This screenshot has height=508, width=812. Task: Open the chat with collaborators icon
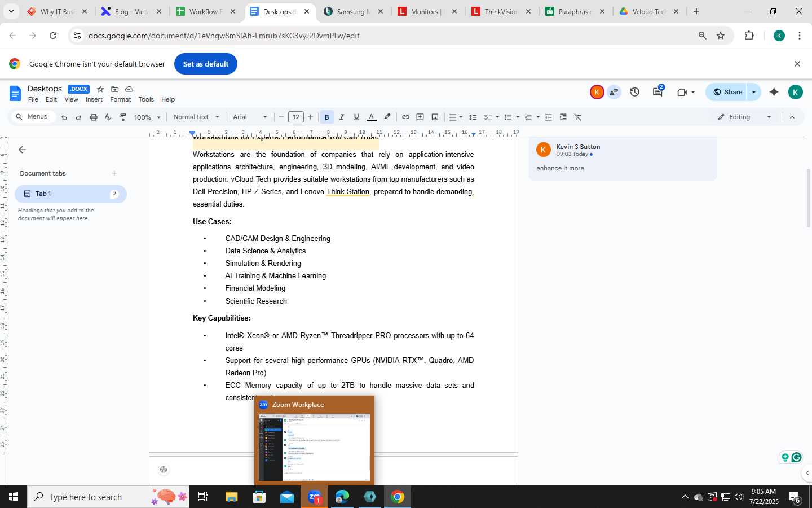pyautogui.click(x=614, y=92)
